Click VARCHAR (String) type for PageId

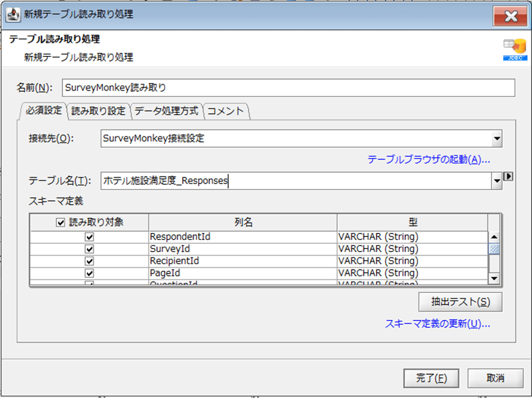pos(413,273)
